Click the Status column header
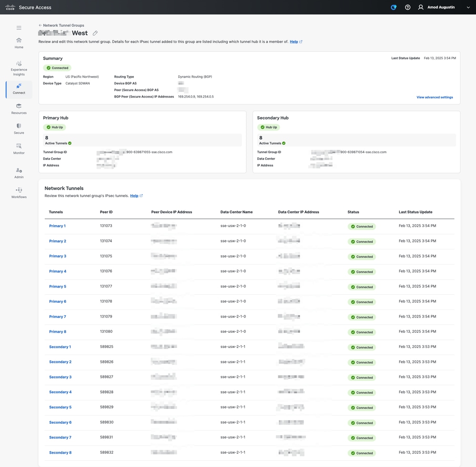Viewport: 476px width, 467px height. [x=353, y=212]
